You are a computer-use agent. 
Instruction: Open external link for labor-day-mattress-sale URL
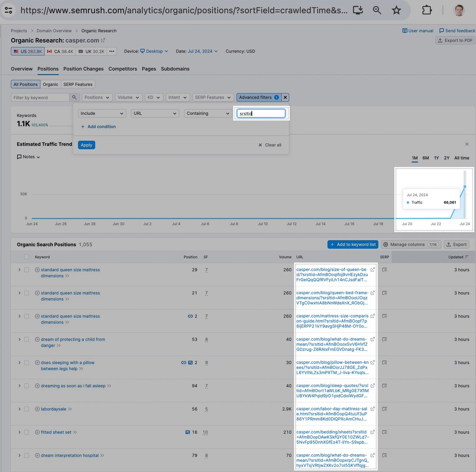click(372, 409)
